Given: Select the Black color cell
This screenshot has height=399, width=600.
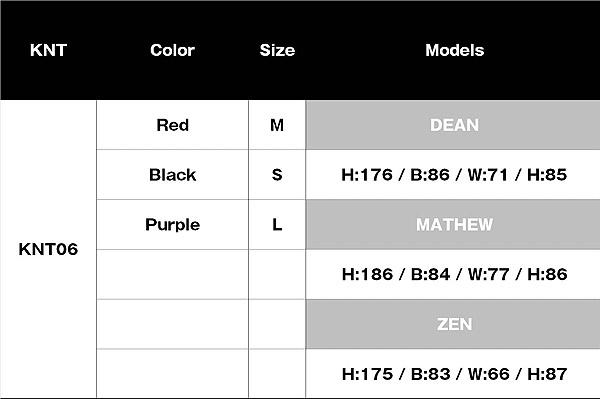Looking at the screenshot, I should [x=173, y=175].
